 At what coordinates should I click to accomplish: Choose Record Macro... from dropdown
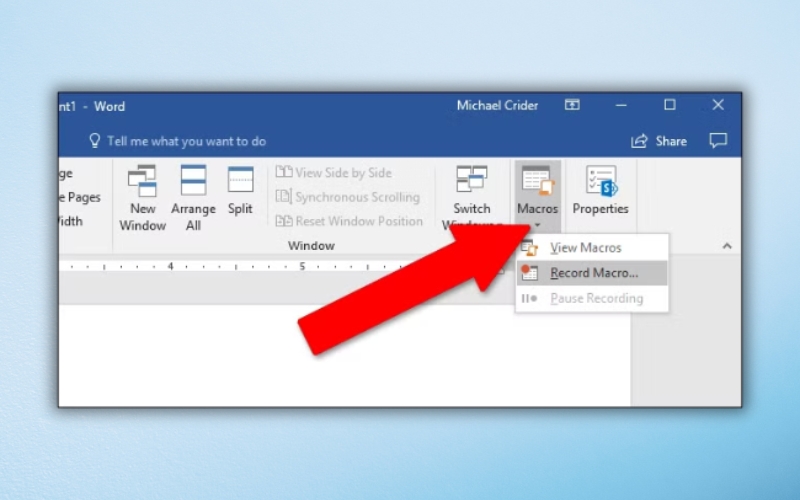592,273
